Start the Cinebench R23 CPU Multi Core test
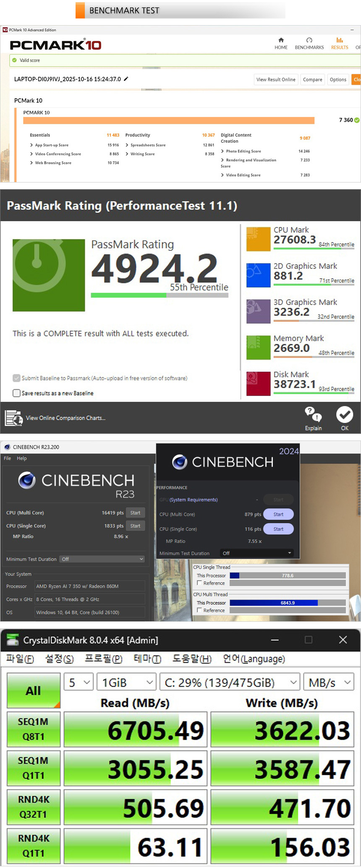Screen dimensions: 361x868 pyautogui.click(x=135, y=513)
